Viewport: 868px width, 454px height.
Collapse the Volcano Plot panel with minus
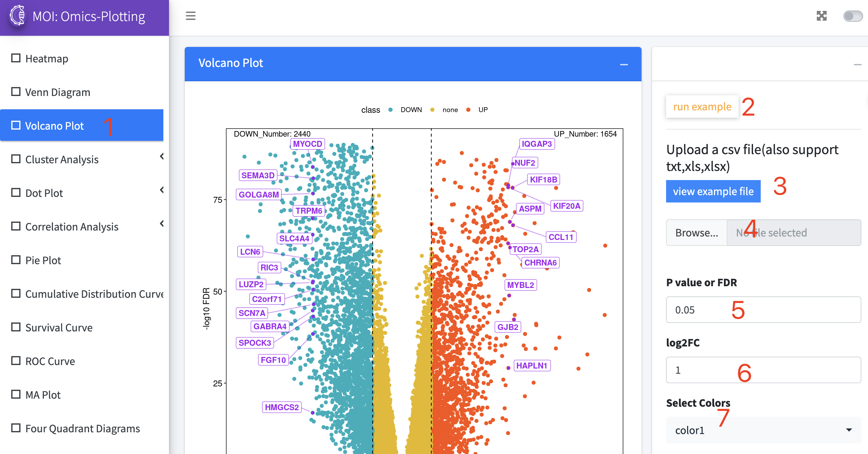pyautogui.click(x=624, y=64)
